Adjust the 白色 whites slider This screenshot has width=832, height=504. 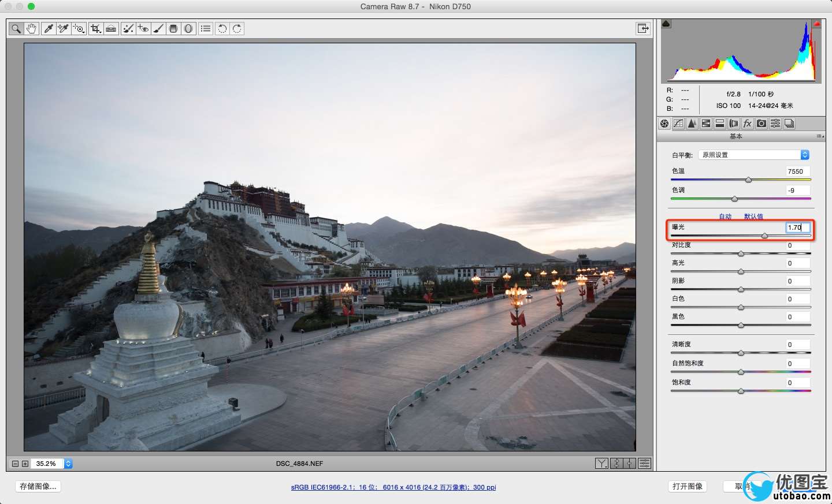pos(741,307)
